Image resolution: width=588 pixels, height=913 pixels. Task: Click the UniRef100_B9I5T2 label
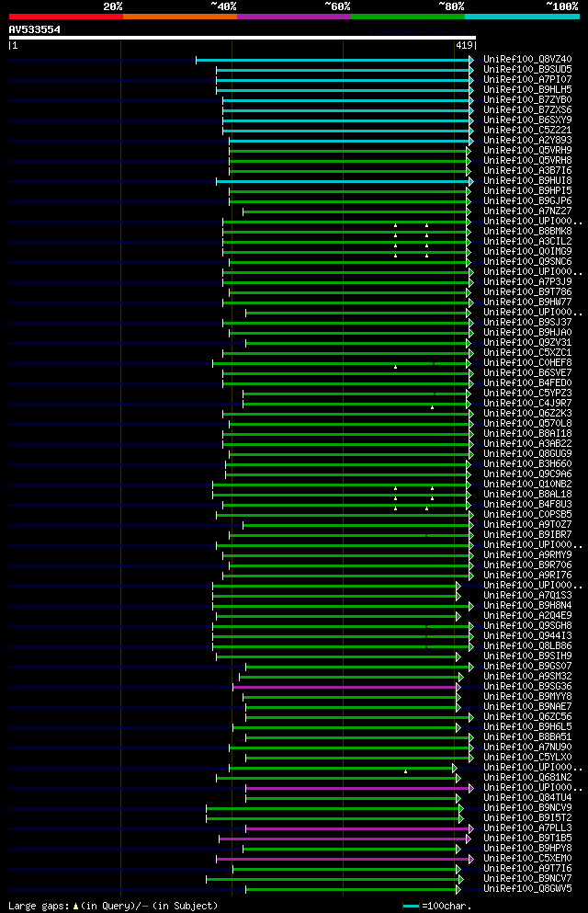click(527, 817)
